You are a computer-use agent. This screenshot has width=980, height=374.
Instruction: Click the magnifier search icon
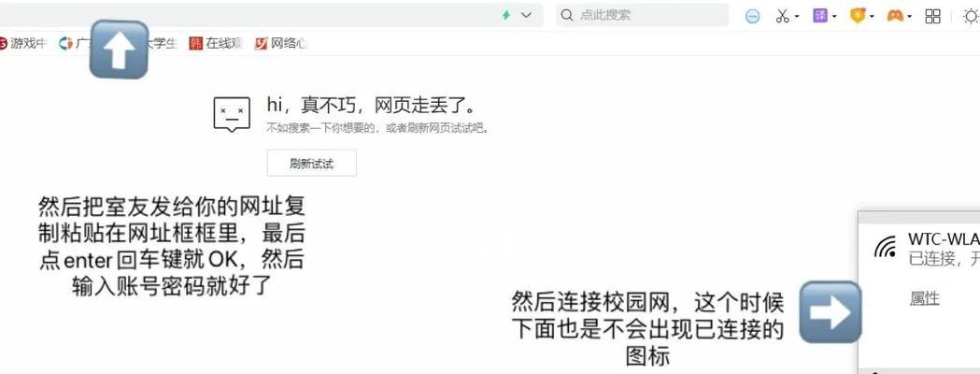point(567,15)
